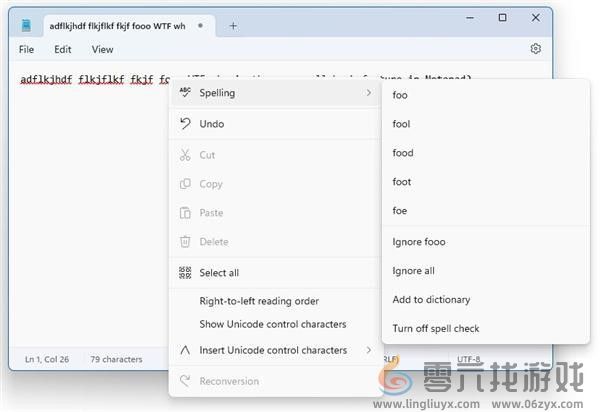Toggle Right-to-left reading order

[x=259, y=301]
